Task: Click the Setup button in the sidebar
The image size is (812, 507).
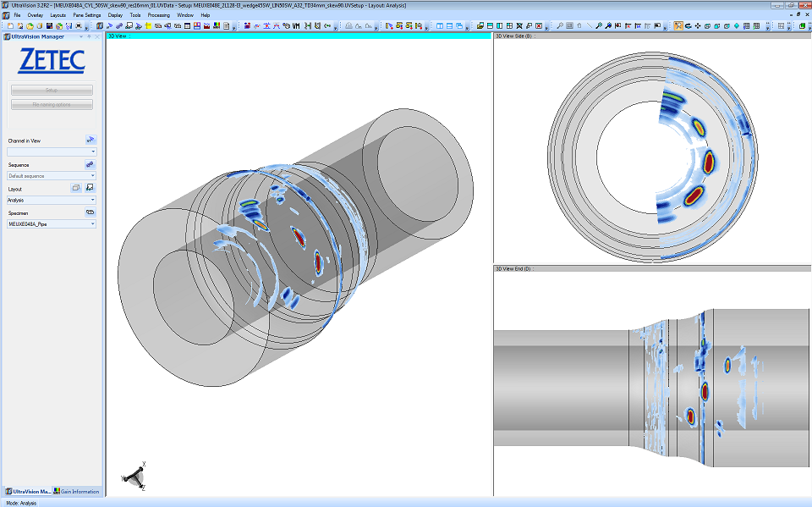Action: click(51, 90)
